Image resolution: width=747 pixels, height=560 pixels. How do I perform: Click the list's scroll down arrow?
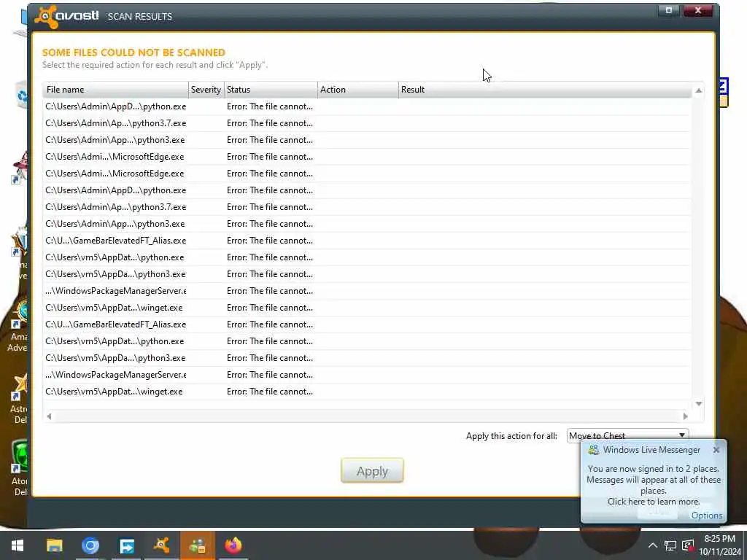click(x=698, y=404)
